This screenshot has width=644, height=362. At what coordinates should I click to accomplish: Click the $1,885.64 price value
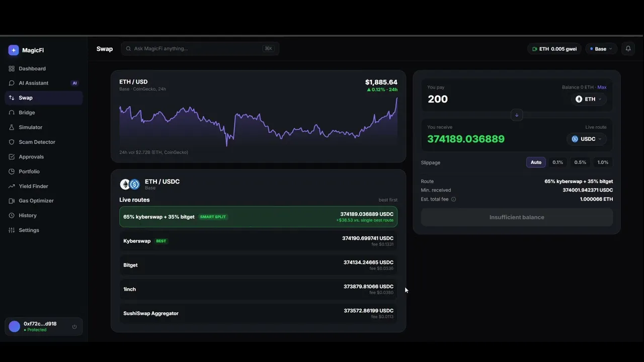[x=381, y=82]
